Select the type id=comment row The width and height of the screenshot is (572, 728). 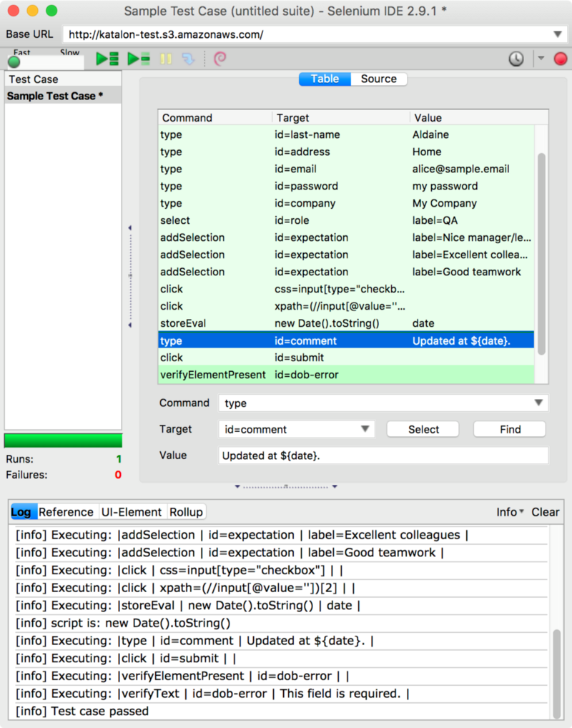(x=346, y=340)
